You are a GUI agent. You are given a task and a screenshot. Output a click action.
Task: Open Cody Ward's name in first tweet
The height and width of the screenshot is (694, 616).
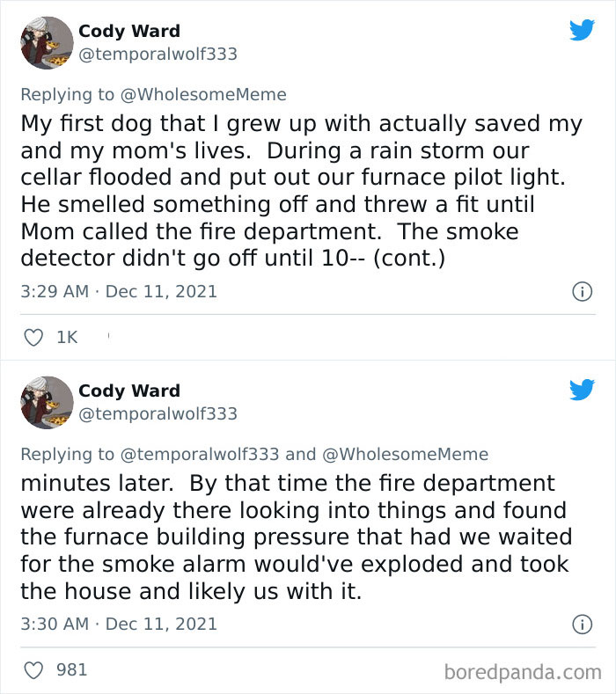(x=128, y=31)
